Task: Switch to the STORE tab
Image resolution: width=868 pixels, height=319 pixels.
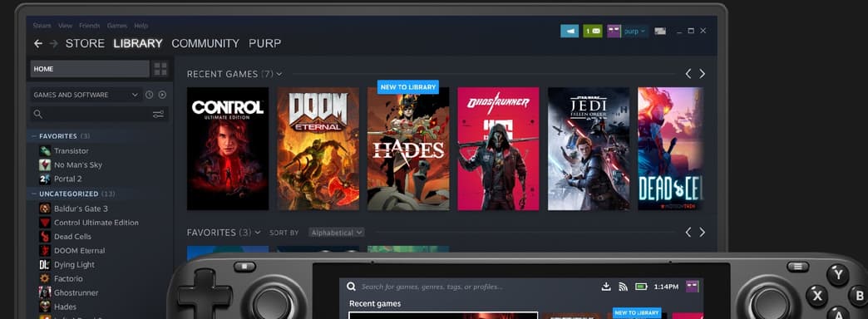Action: coord(85,44)
